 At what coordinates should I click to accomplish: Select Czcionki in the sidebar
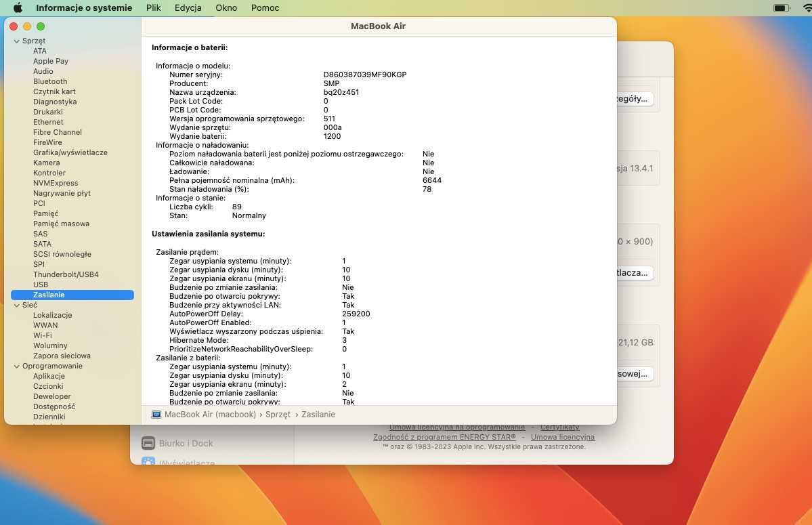point(48,386)
